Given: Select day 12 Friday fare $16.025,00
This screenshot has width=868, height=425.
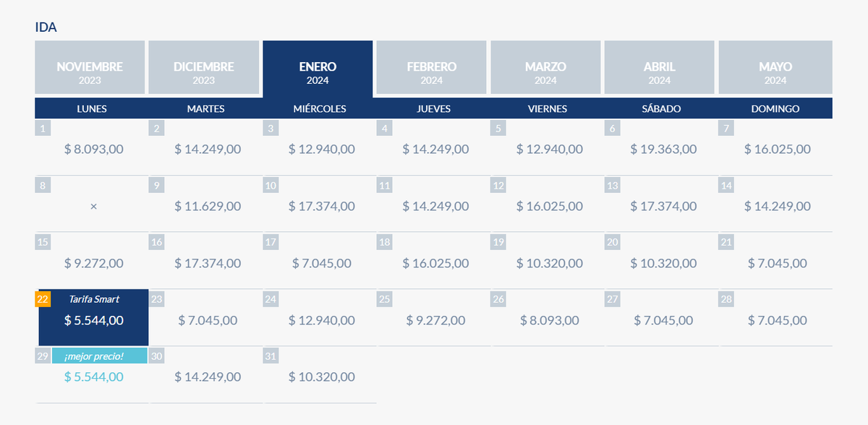Looking at the screenshot, I should 549,206.
